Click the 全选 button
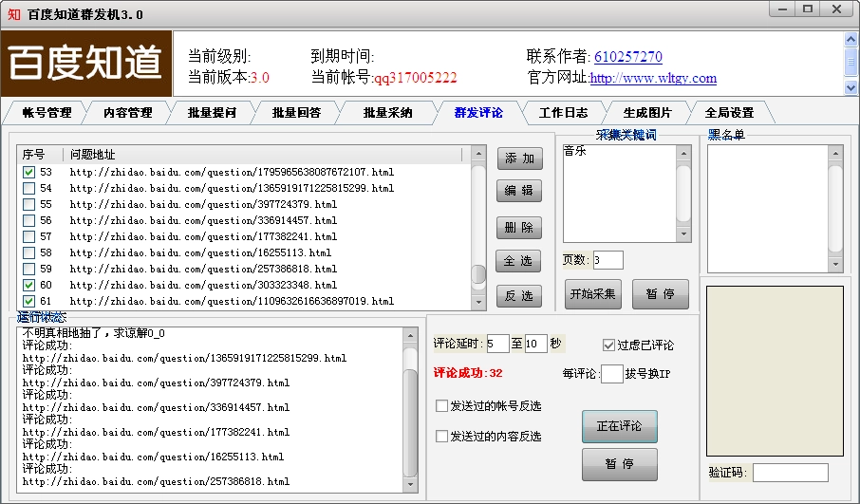The image size is (860, 504). point(518,261)
